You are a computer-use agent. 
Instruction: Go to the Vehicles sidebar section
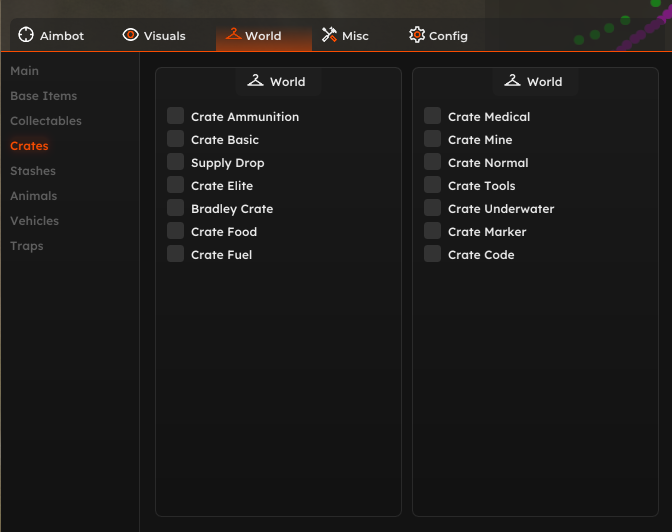pyautogui.click(x=34, y=221)
